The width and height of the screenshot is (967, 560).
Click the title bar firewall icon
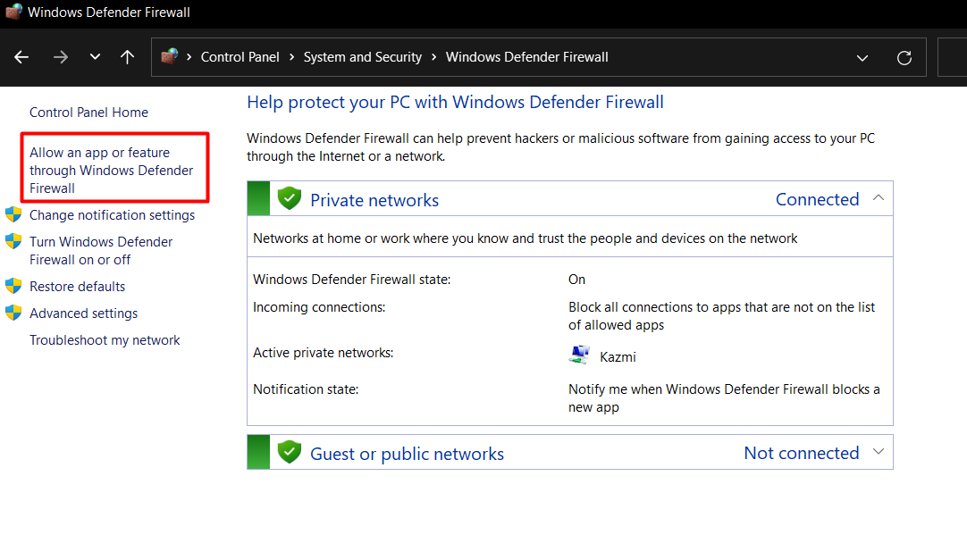13,12
